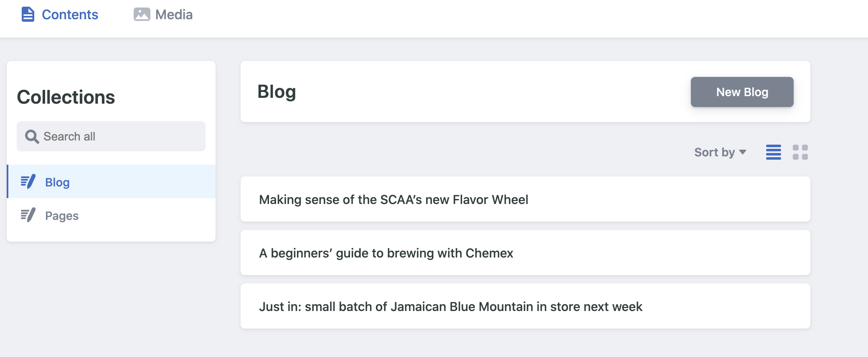Click the Media image icon
This screenshot has width=868, height=357.
(142, 14)
